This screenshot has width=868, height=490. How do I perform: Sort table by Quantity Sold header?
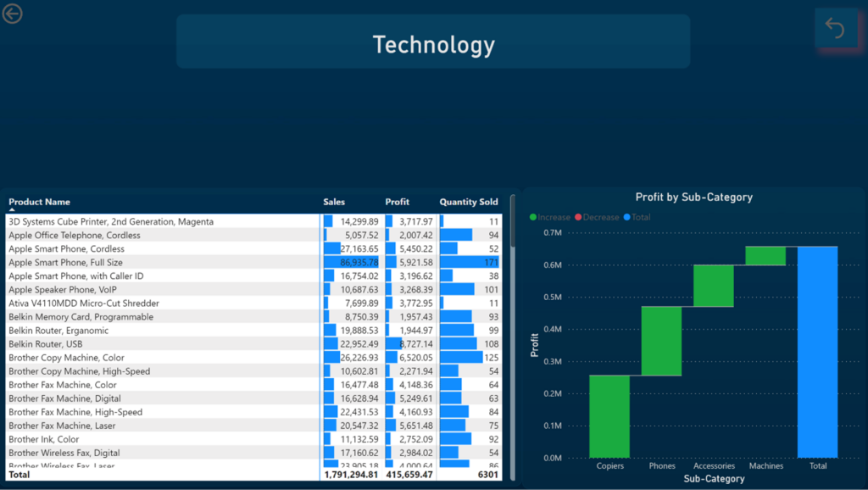click(x=468, y=202)
